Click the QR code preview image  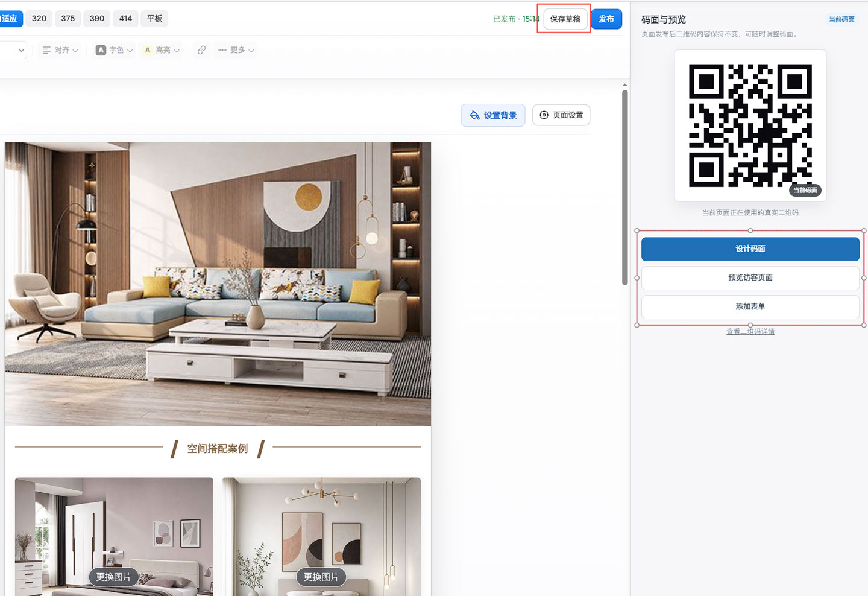tap(750, 125)
